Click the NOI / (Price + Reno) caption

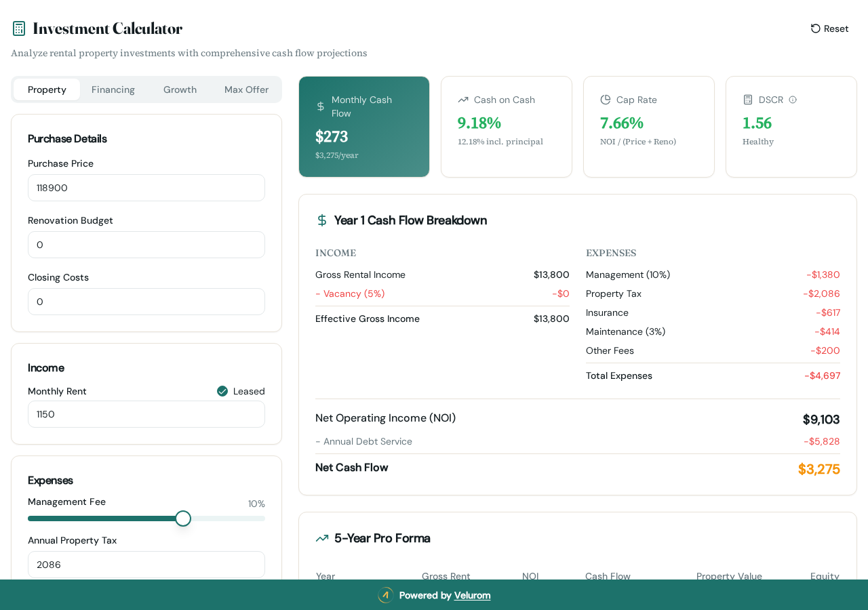638,142
